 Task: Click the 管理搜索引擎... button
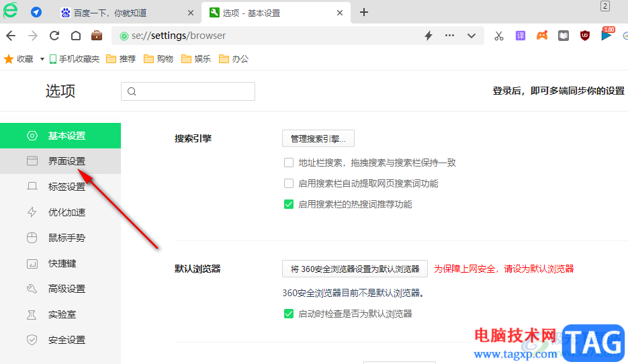coord(318,138)
